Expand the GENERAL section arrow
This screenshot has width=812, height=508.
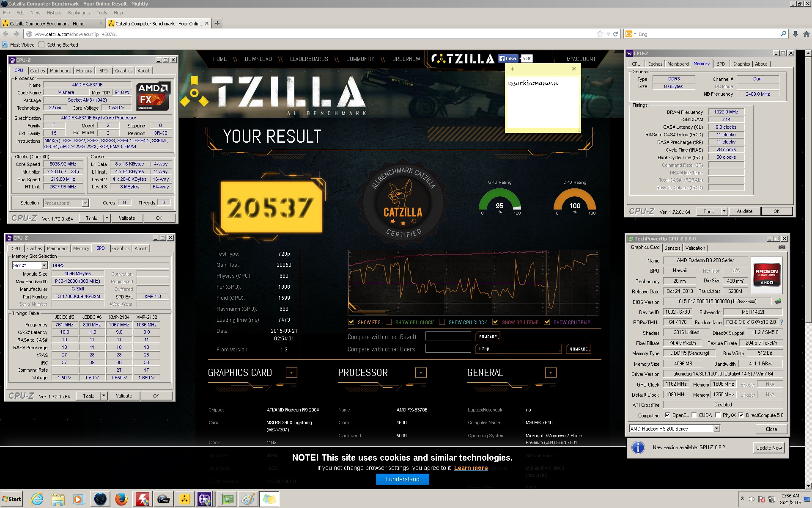pos(551,373)
